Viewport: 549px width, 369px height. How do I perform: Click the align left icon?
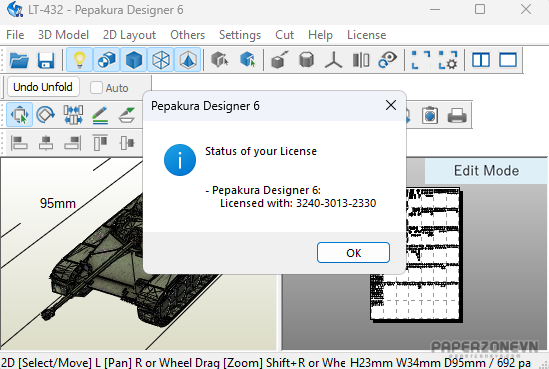19,143
